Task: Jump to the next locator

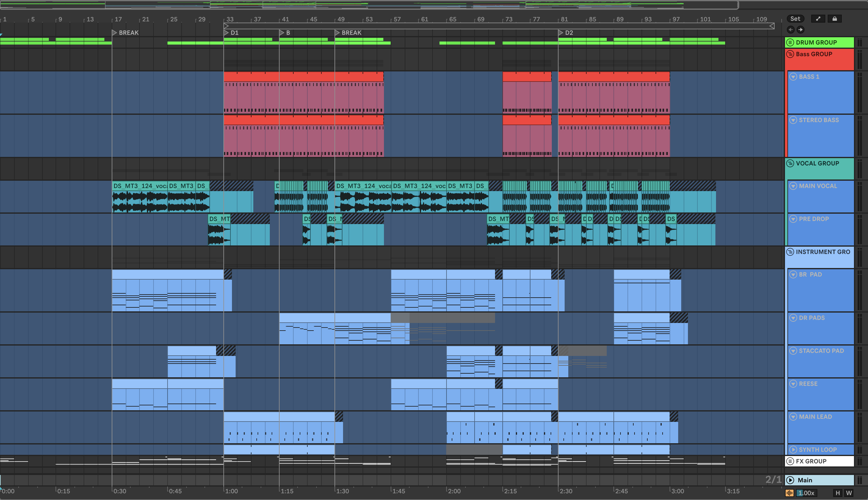Action: click(800, 30)
